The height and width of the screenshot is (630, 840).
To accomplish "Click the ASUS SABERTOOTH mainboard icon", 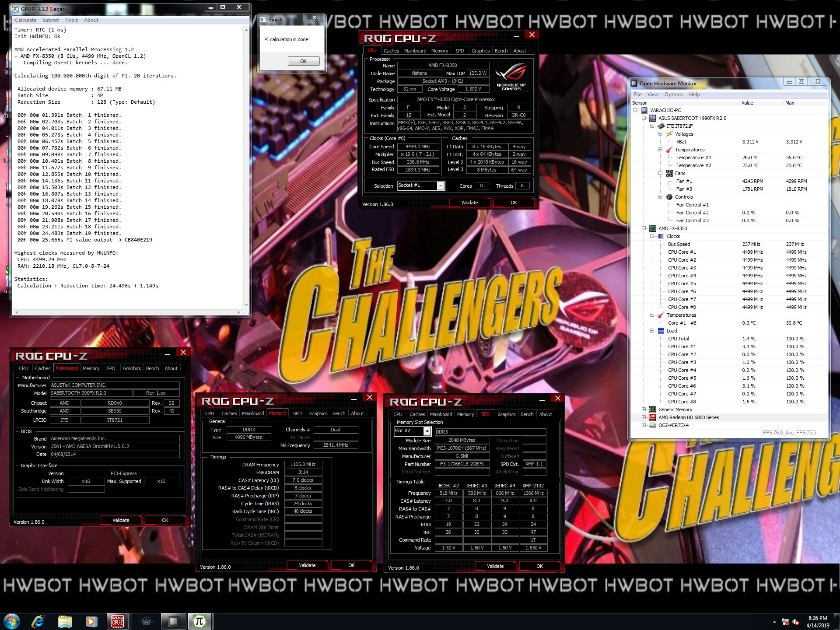I will tap(652, 118).
